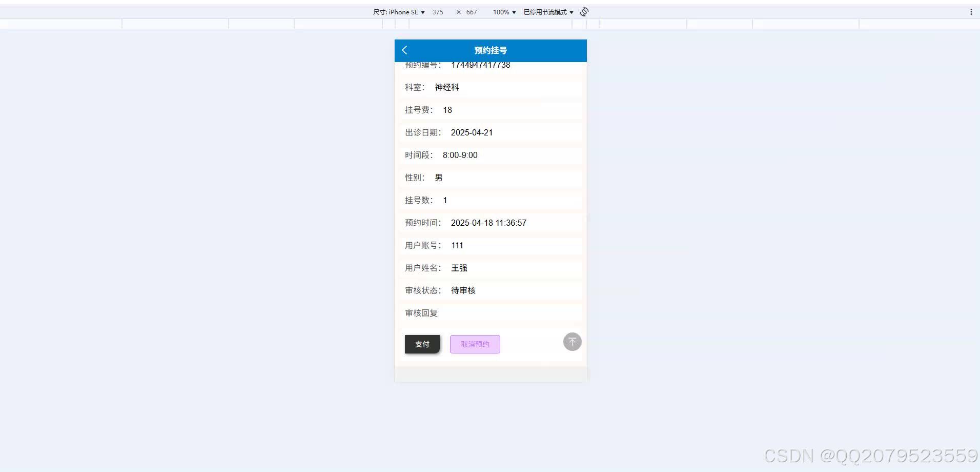Click the 出诊日期 label
The width and height of the screenshot is (980, 472).
(x=423, y=132)
